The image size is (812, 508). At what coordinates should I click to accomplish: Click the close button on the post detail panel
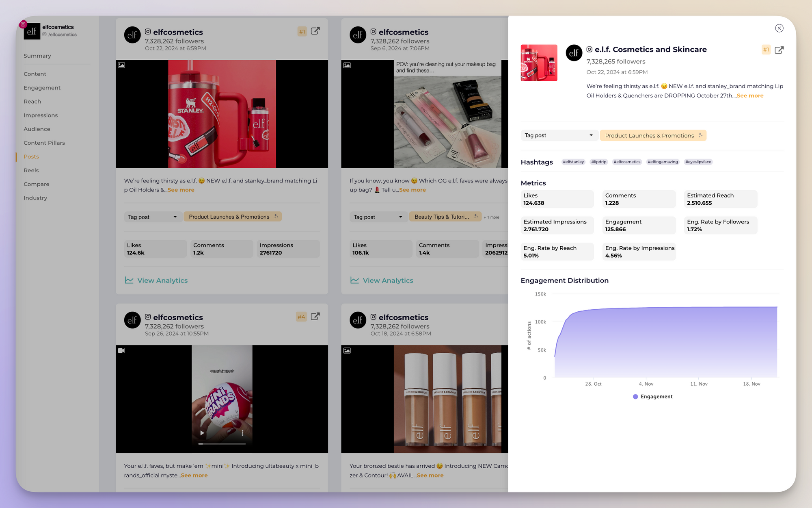point(780,28)
